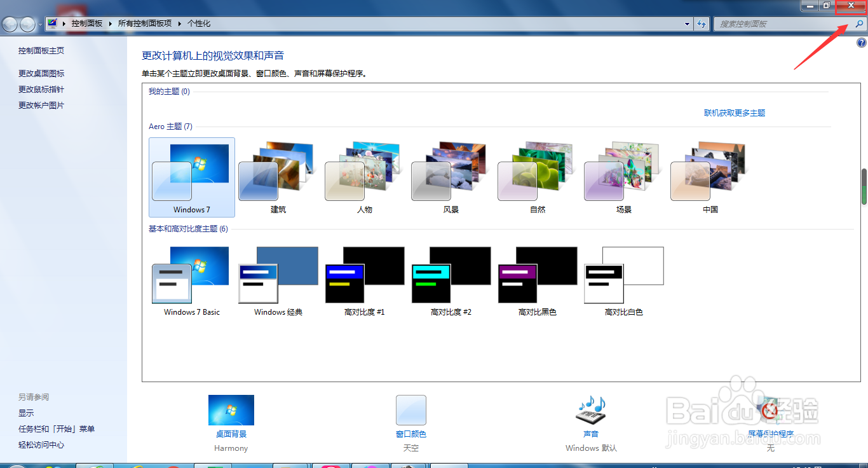The width and height of the screenshot is (868, 468).
Task: Click the 控制面板 breadcrumb
Action: (87, 24)
